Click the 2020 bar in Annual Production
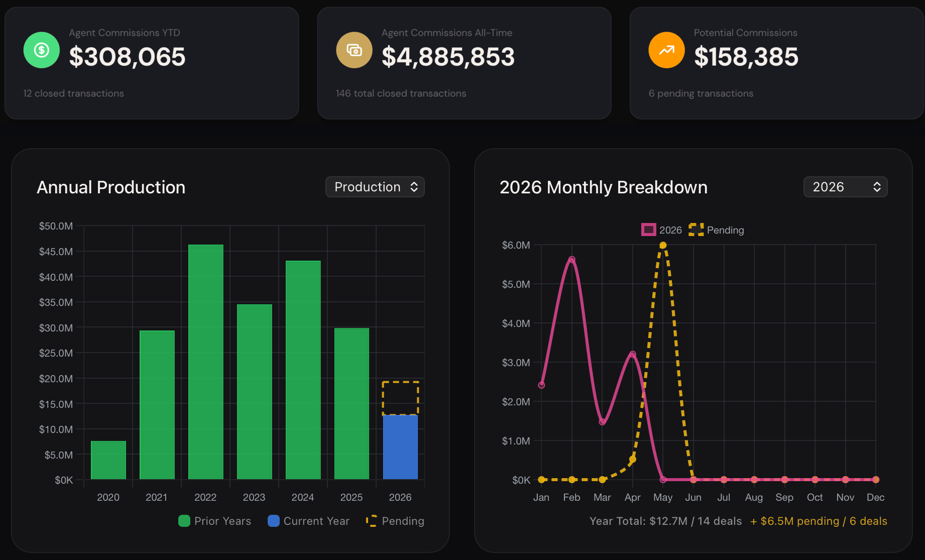 pos(108,460)
